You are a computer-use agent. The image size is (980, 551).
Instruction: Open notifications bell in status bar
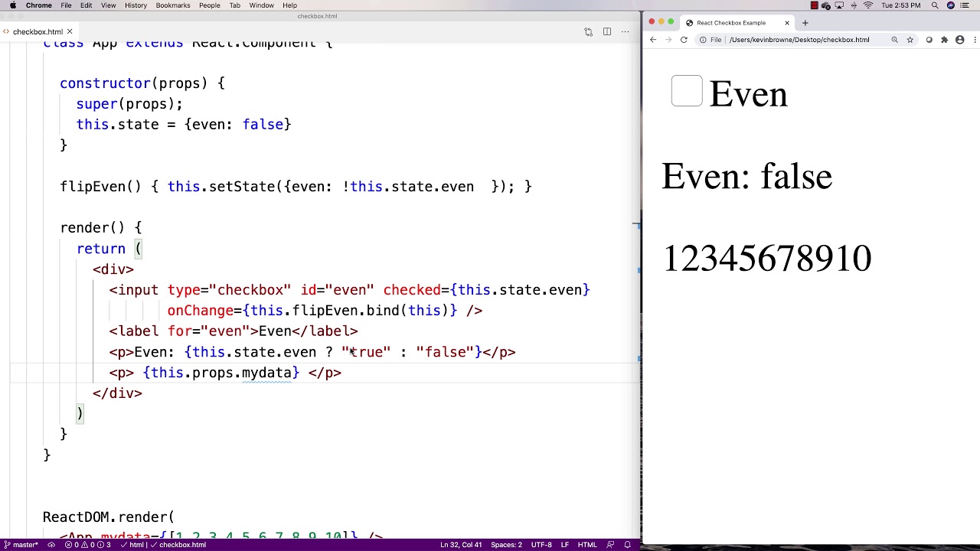[x=627, y=545]
